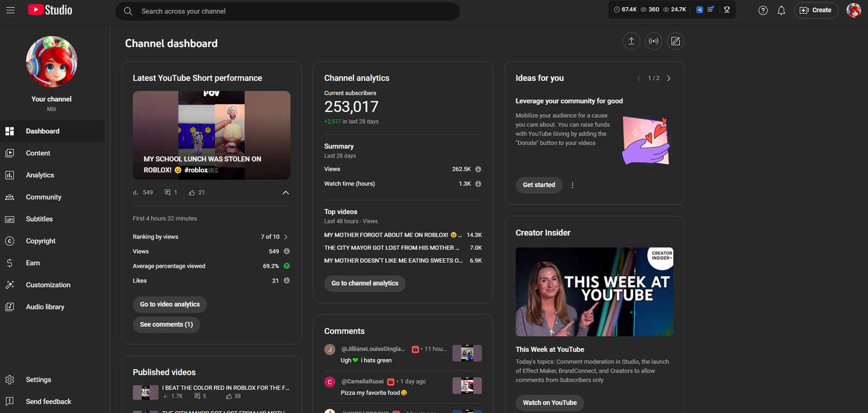Collapse the Short performance details chevron
Image resolution: width=868 pixels, height=413 pixels.
pyautogui.click(x=286, y=192)
